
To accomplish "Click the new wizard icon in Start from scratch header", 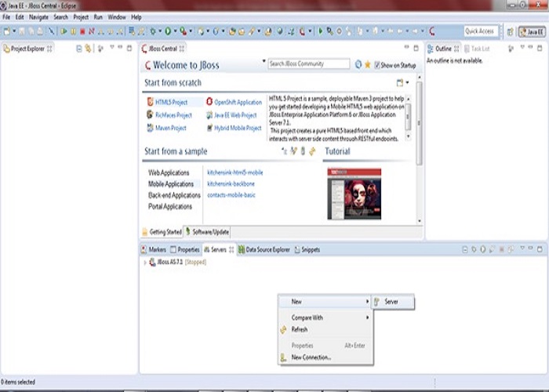I will (x=400, y=82).
